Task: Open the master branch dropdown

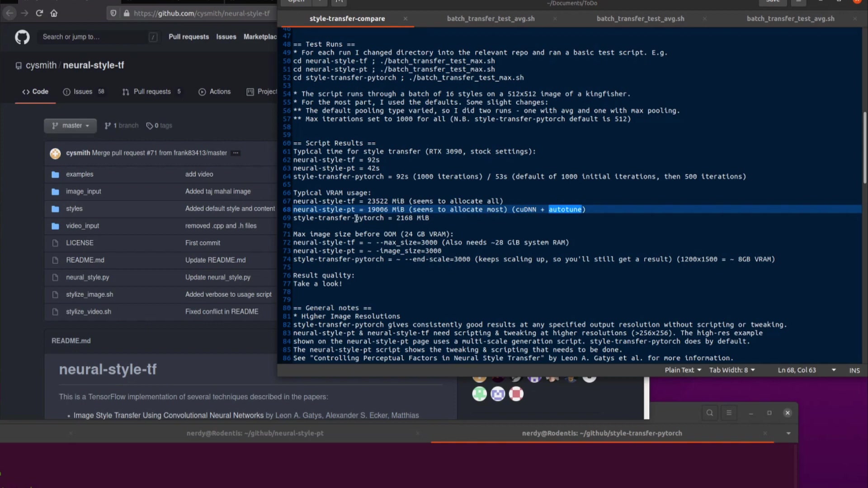Action: [70, 126]
